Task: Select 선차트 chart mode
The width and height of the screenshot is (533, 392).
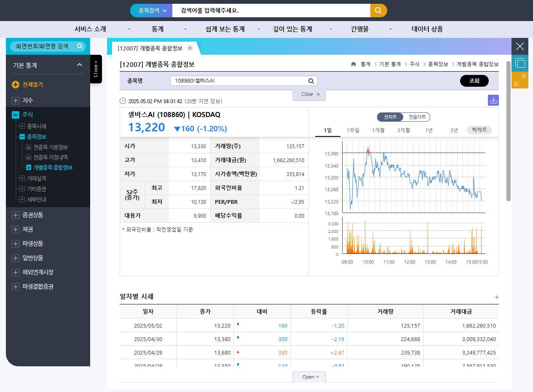Action: pyautogui.click(x=390, y=117)
